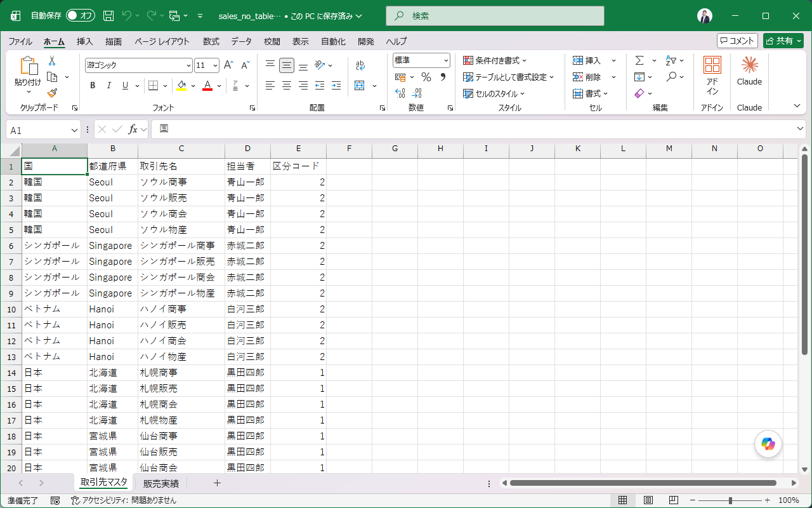
Task: Decrease decimal places
Action: tap(417, 93)
